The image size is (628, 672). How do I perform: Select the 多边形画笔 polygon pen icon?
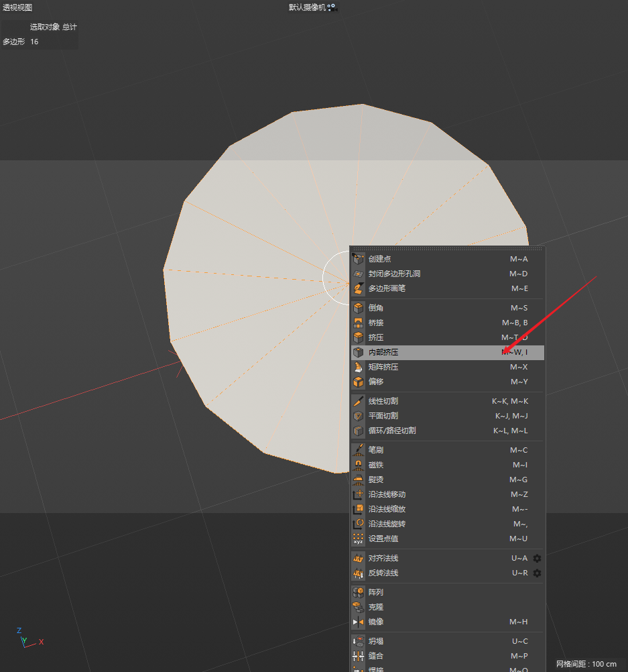(359, 288)
